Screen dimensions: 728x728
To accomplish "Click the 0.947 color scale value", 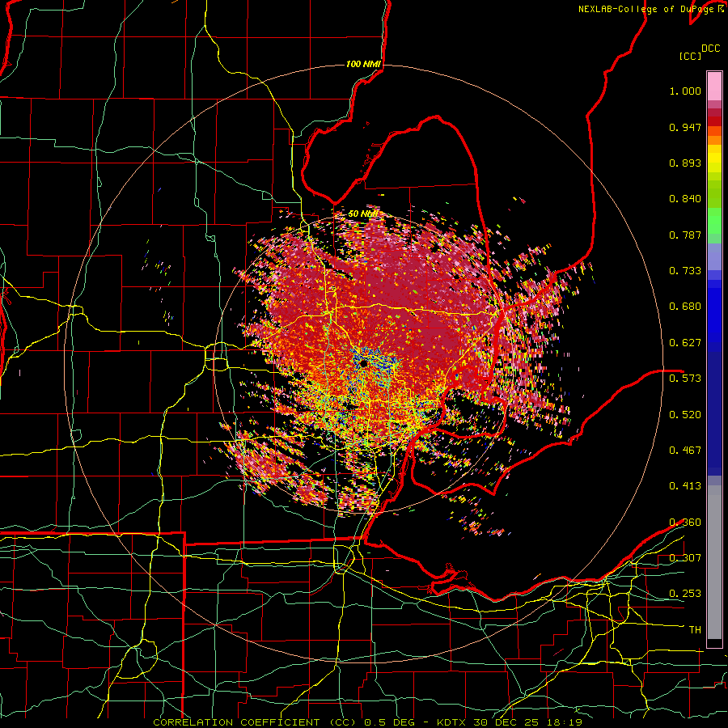I will (685, 127).
